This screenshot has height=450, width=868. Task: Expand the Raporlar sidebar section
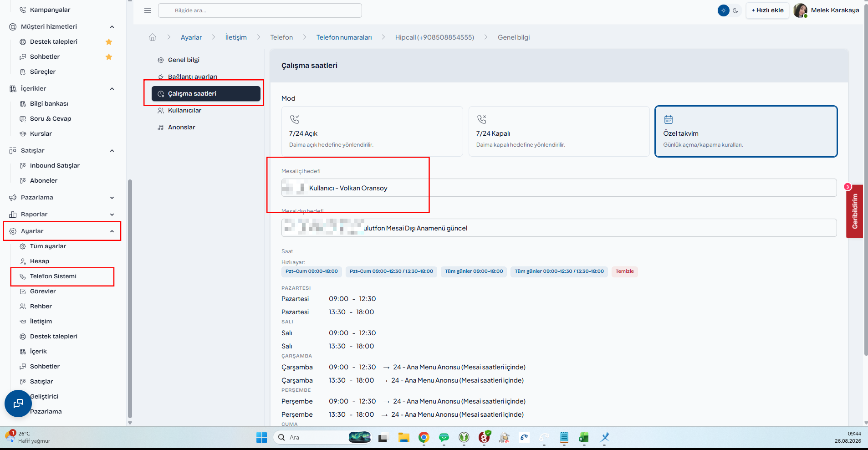click(x=112, y=215)
